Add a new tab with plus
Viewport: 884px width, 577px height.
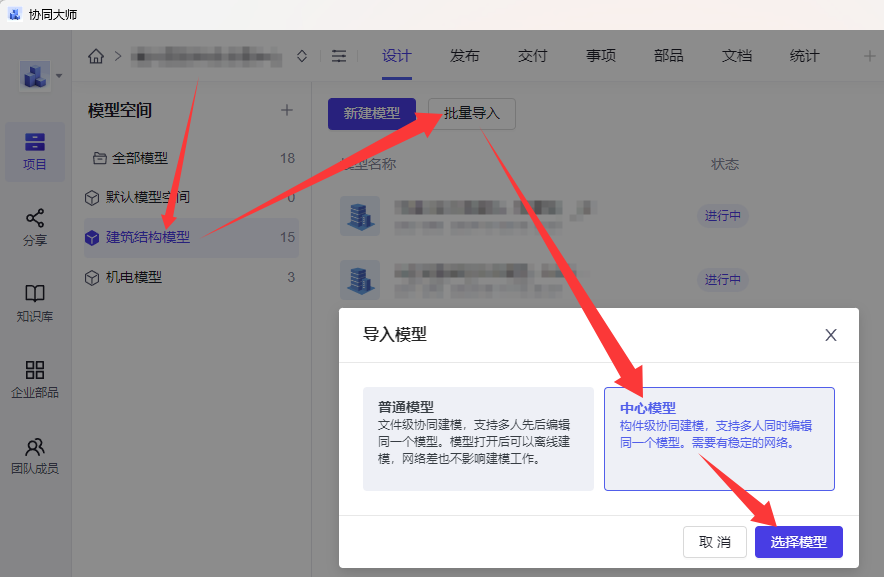click(x=870, y=56)
